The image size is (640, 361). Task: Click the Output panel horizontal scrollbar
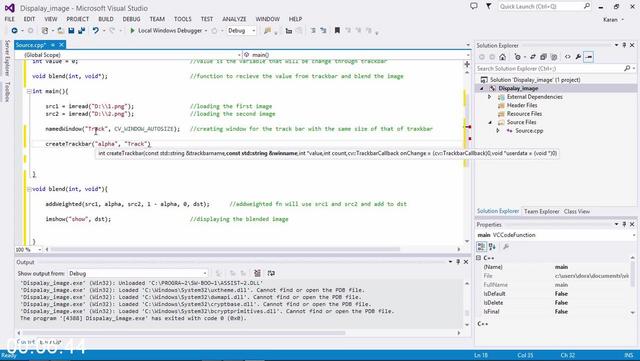[x=184, y=333]
